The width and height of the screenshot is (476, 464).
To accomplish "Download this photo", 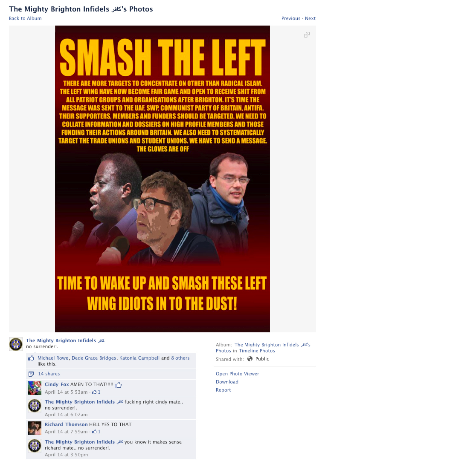I will click(227, 382).
